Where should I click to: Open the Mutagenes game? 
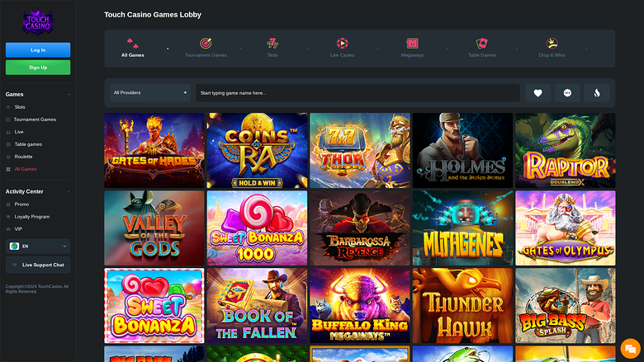click(x=462, y=228)
